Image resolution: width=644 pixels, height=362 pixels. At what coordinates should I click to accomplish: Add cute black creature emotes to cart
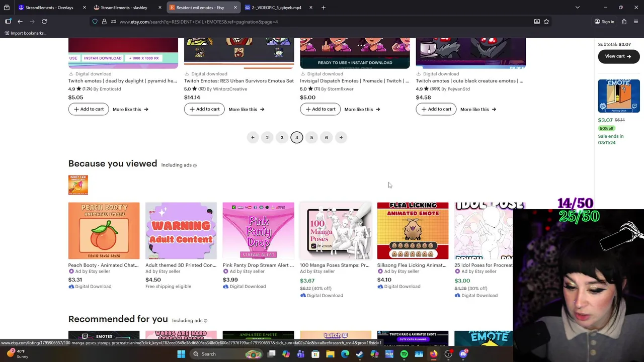click(436, 109)
